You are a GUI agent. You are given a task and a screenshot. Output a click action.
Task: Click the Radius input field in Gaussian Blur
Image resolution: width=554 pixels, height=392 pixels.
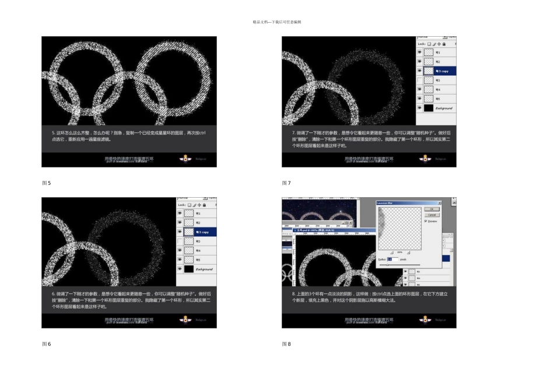click(x=392, y=260)
